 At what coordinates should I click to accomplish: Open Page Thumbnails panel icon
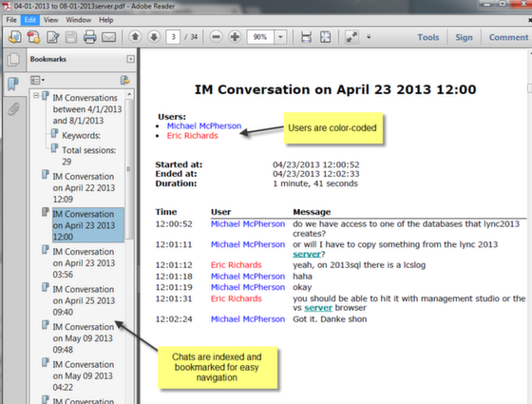coord(13,59)
